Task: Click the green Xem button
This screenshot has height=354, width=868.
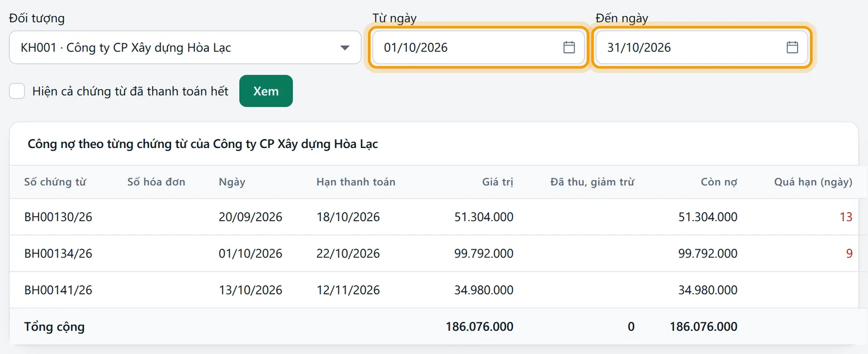Action: (x=266, y=91)
